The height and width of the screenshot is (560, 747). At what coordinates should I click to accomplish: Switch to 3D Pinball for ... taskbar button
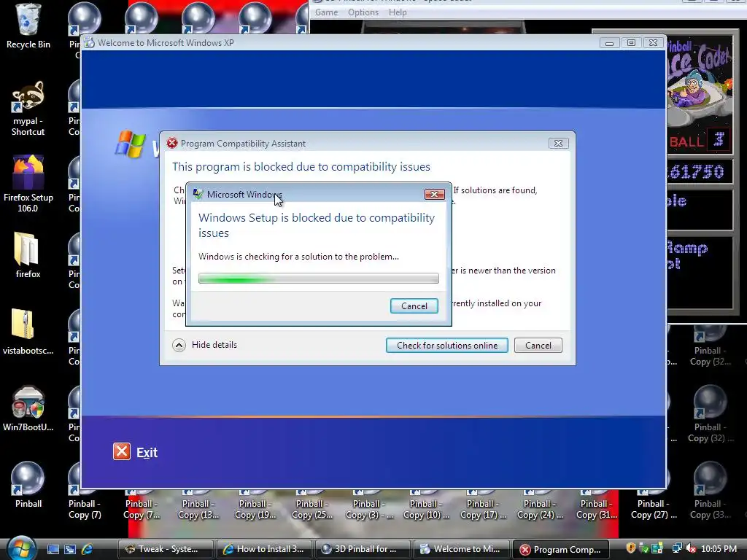[x=363, y=549]
